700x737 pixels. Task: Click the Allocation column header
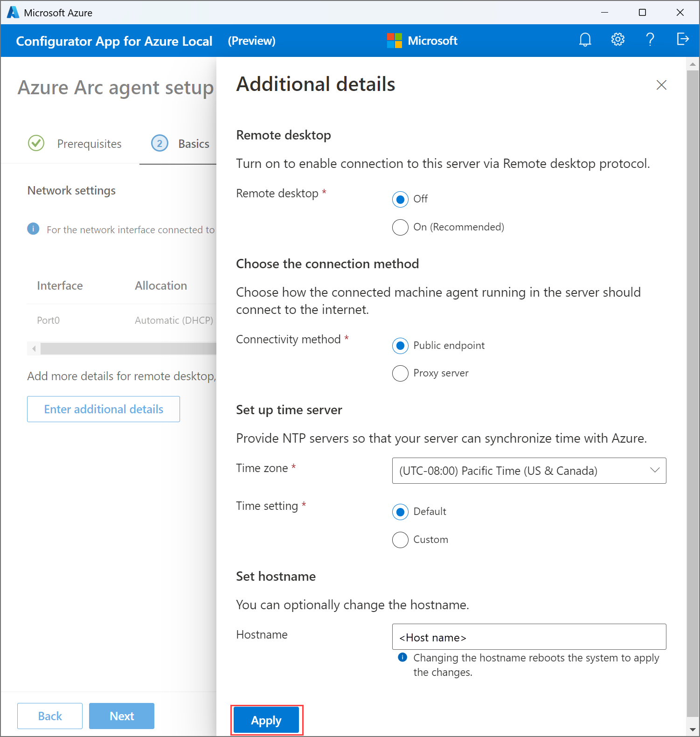point(161,285)
